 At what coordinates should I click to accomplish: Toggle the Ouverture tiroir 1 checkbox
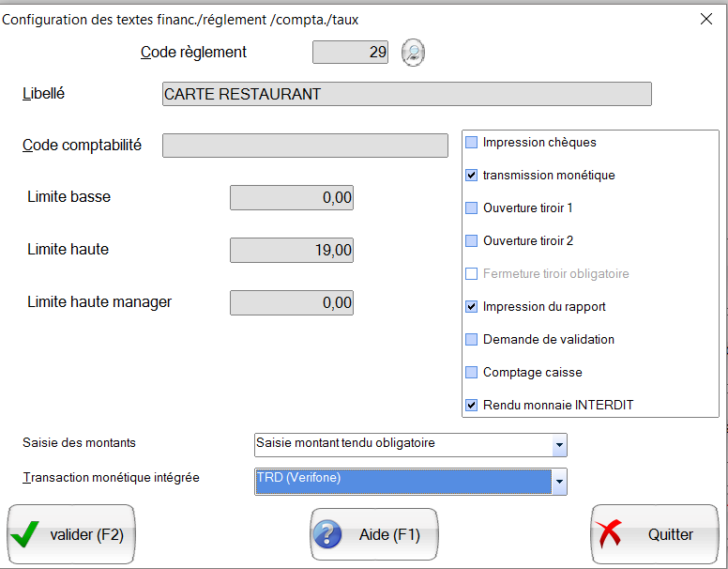(472, 208)
